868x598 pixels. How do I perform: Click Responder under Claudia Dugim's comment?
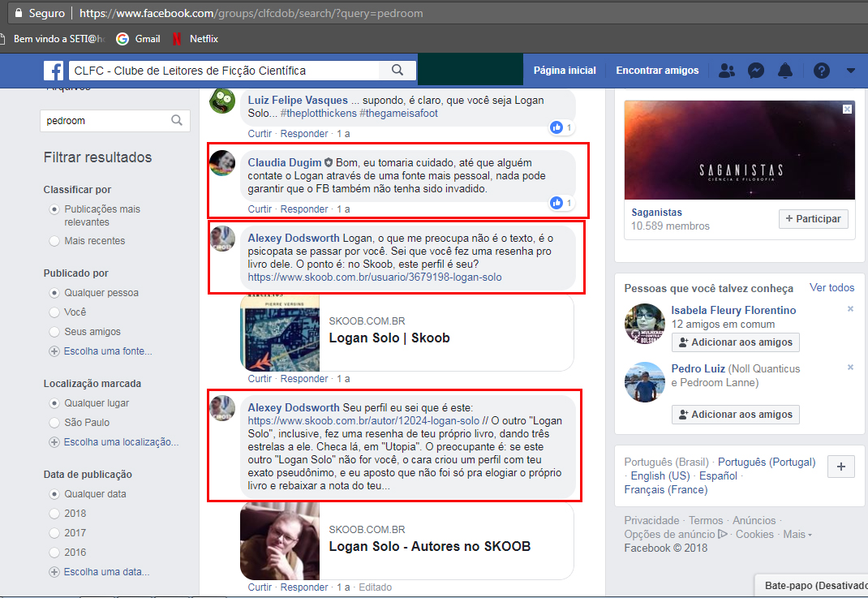point(304,209)
